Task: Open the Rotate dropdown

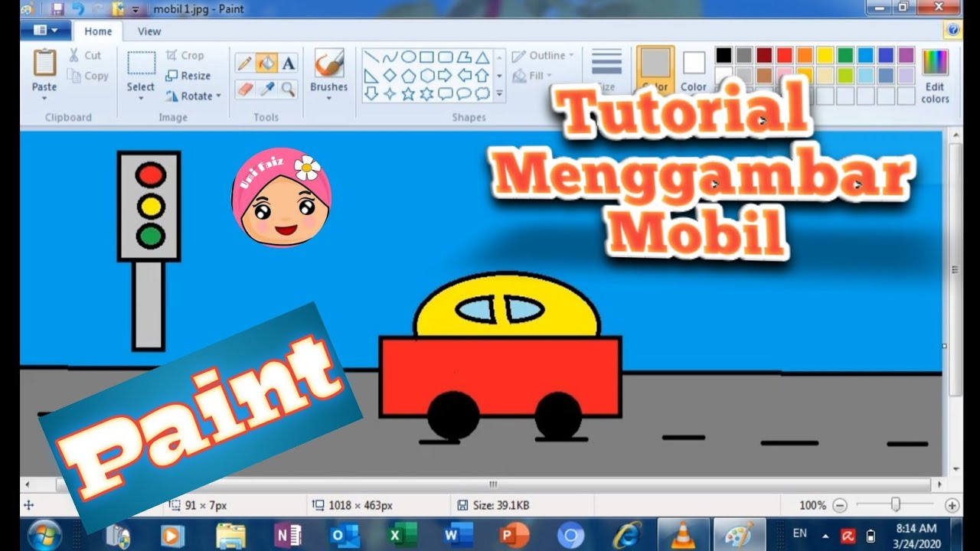Action: coord(193,96)
